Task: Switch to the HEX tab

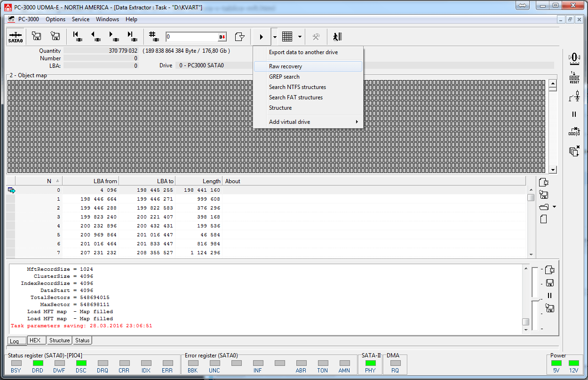Action: click(35, 340)
